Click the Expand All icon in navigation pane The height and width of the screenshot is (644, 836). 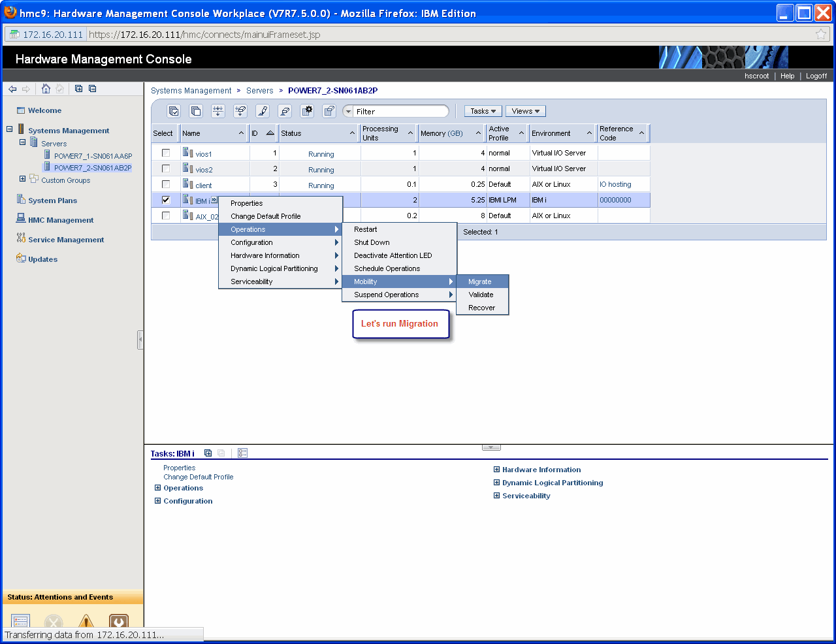point(78,89)
